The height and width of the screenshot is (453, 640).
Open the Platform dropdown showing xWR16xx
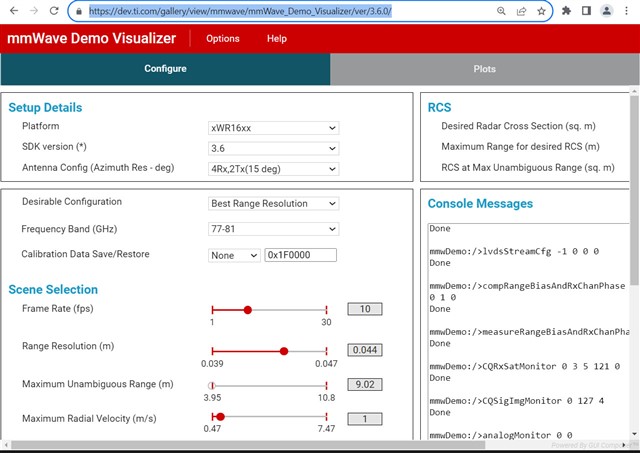pyautogui.click(x=273, y=128)
